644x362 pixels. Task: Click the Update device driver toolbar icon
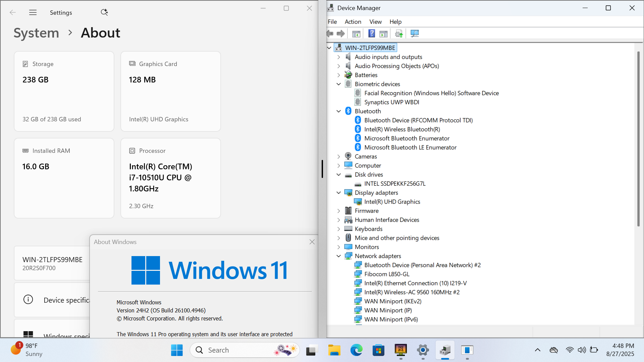pos(399,34)
